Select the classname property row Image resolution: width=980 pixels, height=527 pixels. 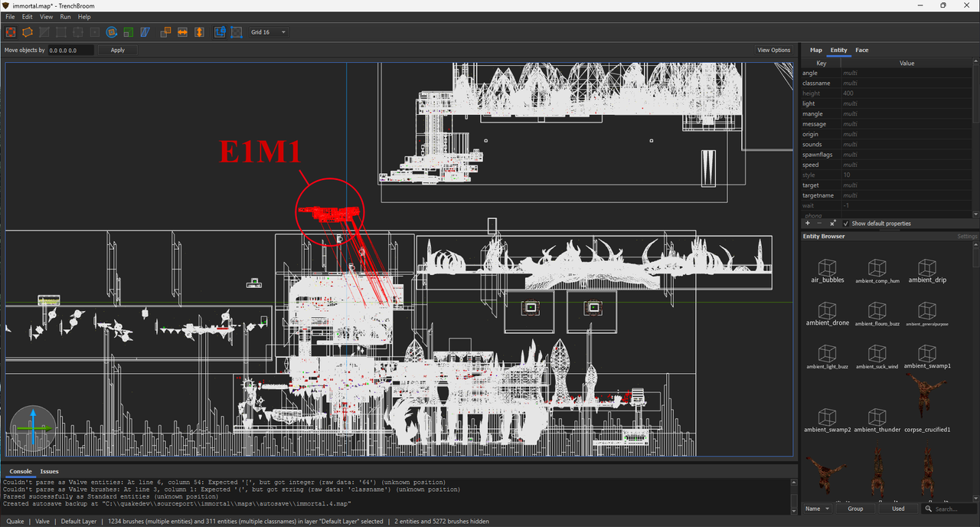tap(887, 83)
